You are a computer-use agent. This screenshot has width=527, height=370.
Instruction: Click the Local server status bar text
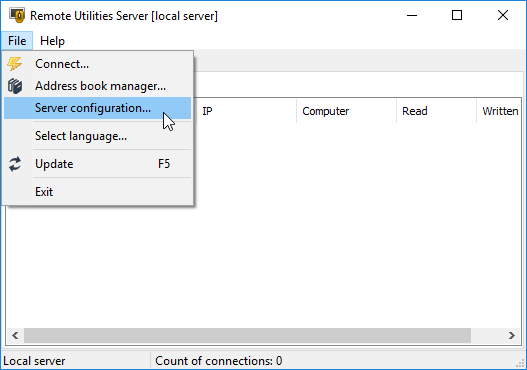tap(34, 361)
